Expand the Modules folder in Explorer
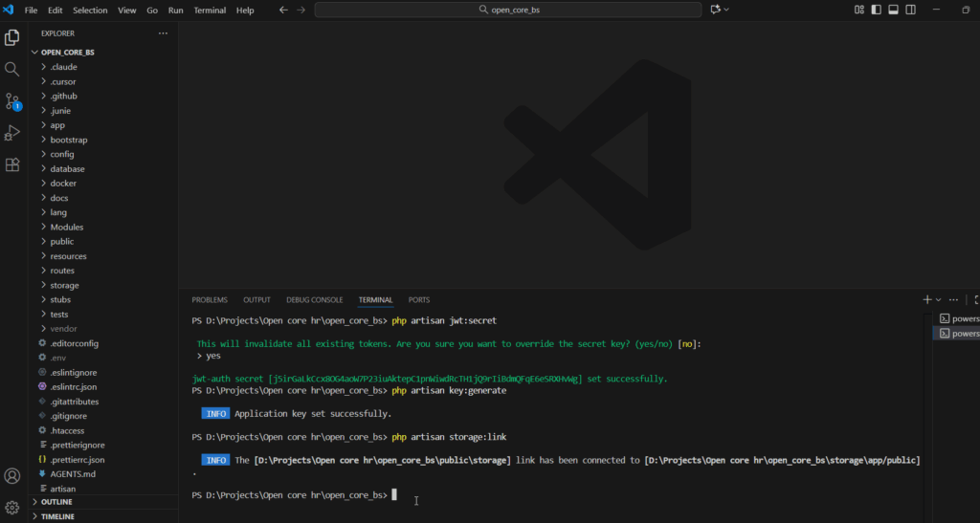This screenshot has width=980, height=523. 66,227
